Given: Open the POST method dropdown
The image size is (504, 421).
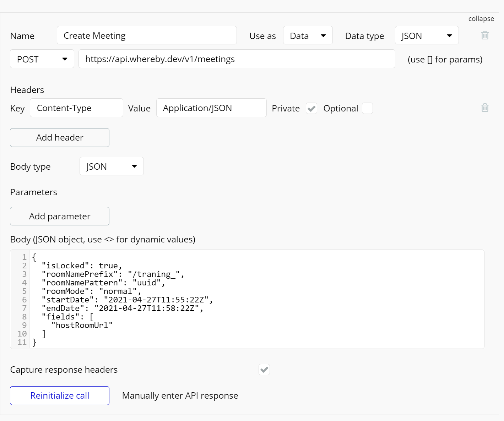Looking at the screenshot, I should tap(42, 59).
